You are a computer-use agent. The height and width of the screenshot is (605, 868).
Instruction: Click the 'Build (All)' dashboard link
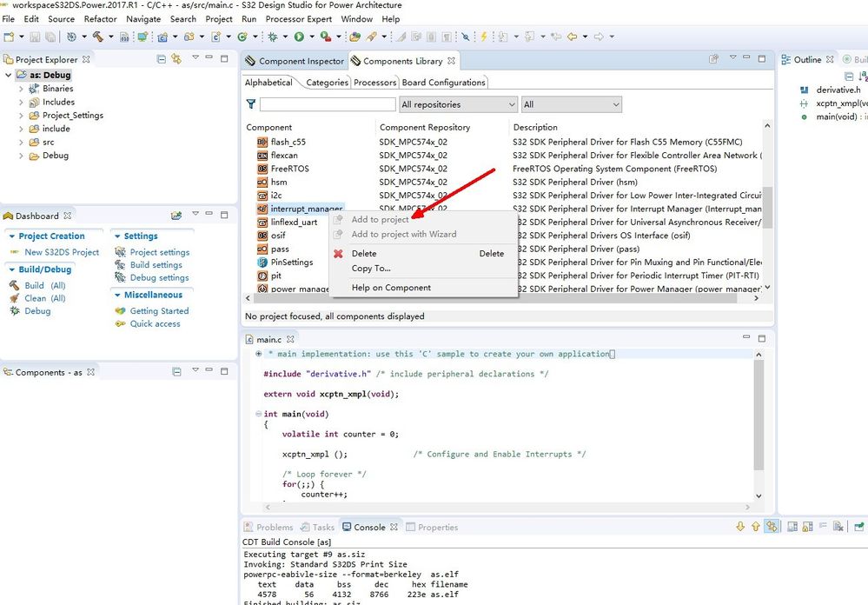(x=45, y=285)
